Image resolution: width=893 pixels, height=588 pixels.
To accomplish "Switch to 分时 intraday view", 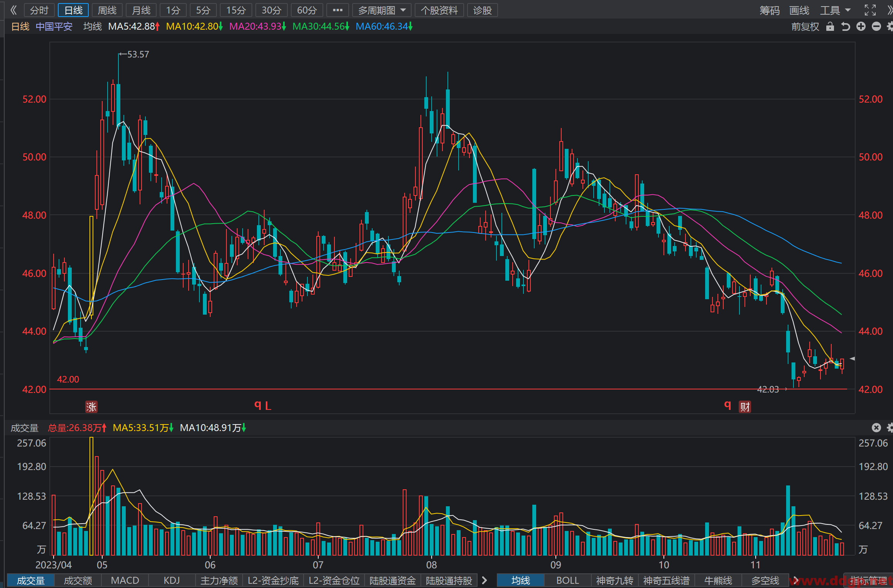I will pos(39,10).
